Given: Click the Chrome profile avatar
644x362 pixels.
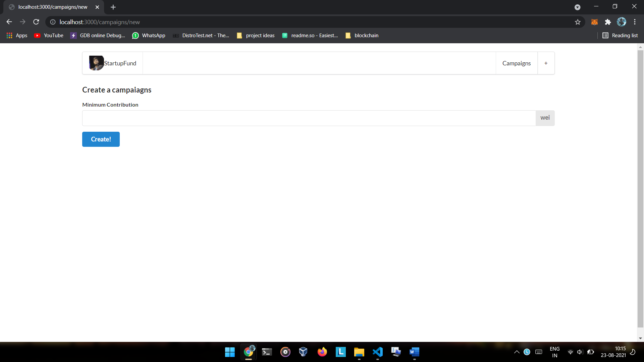Looking at the screenshot, I should [621, 22].
